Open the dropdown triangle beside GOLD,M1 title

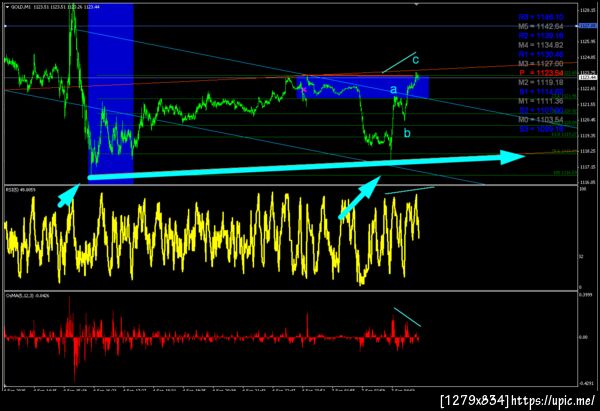(x=7, y=7)
